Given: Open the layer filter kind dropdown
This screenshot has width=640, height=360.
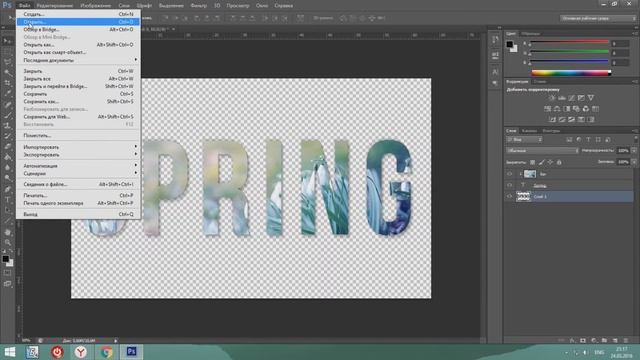Looking at the screenshot, I should [x=525, y=140].
